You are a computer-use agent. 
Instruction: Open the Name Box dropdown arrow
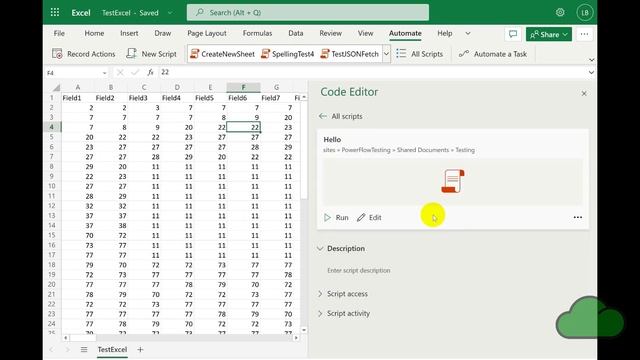pyautogui.click(x=104, y=73)
